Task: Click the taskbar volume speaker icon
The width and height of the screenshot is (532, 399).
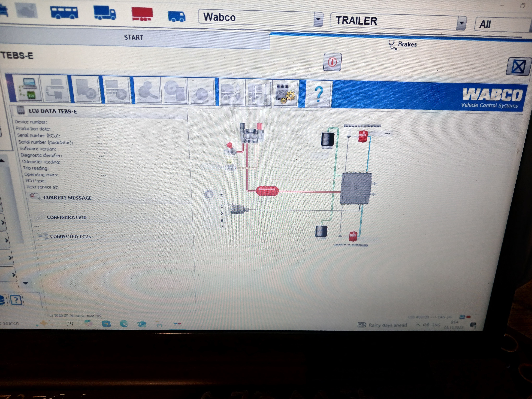Action: coord(426,325)
